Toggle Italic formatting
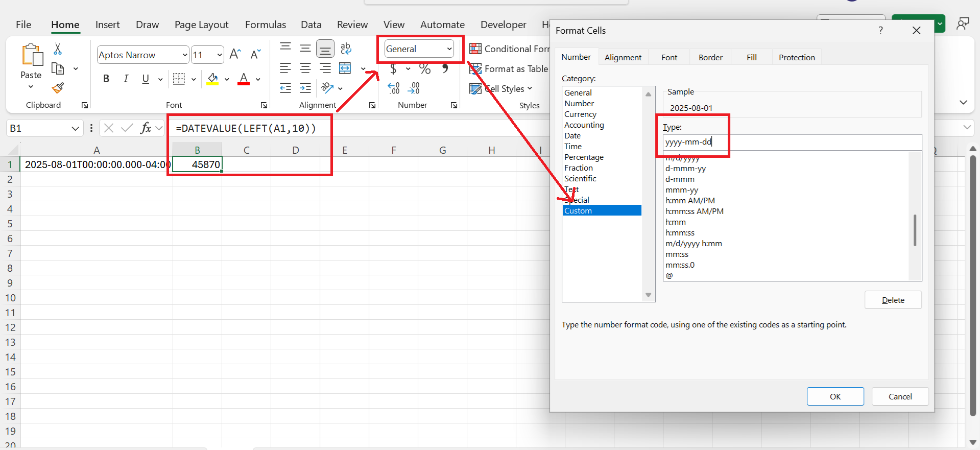 126,79
